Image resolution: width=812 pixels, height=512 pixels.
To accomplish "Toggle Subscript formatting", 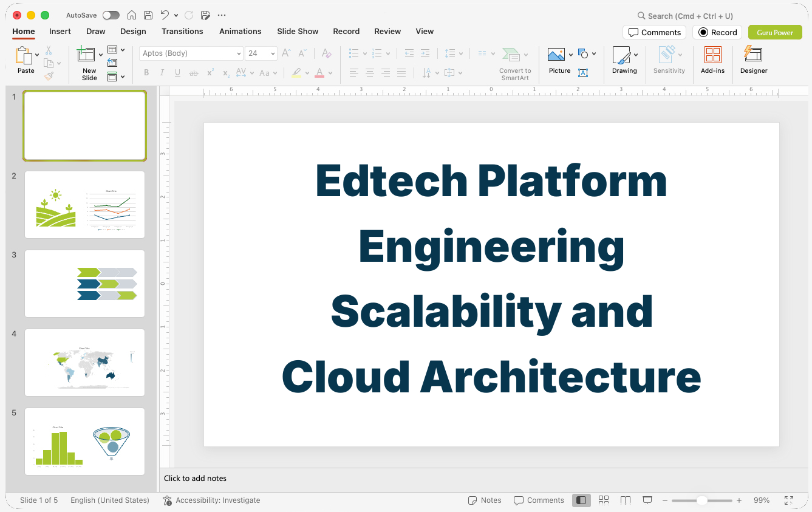I will tap(226, 73).
